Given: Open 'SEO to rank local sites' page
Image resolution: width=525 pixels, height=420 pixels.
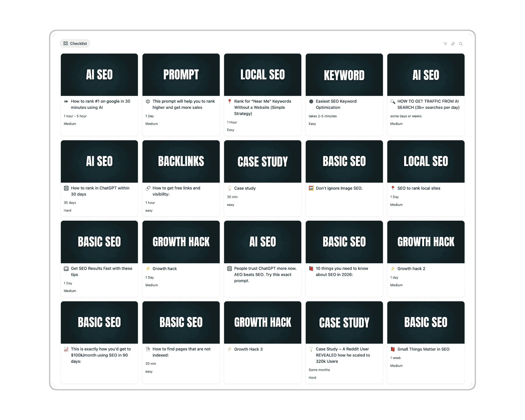Looking at the screenshot, I should pos(419,188).
